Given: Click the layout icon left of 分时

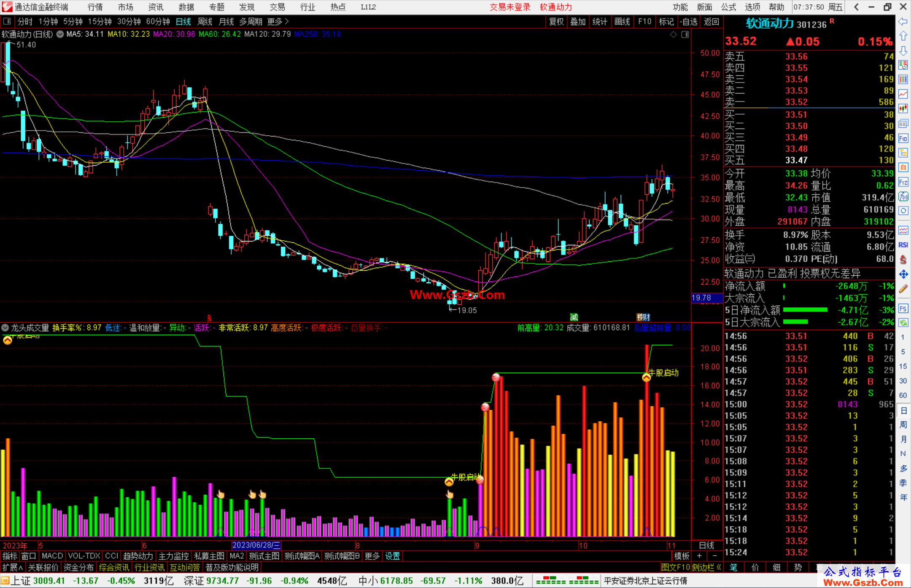Looking at the screenshot, I should coord(7,21).
